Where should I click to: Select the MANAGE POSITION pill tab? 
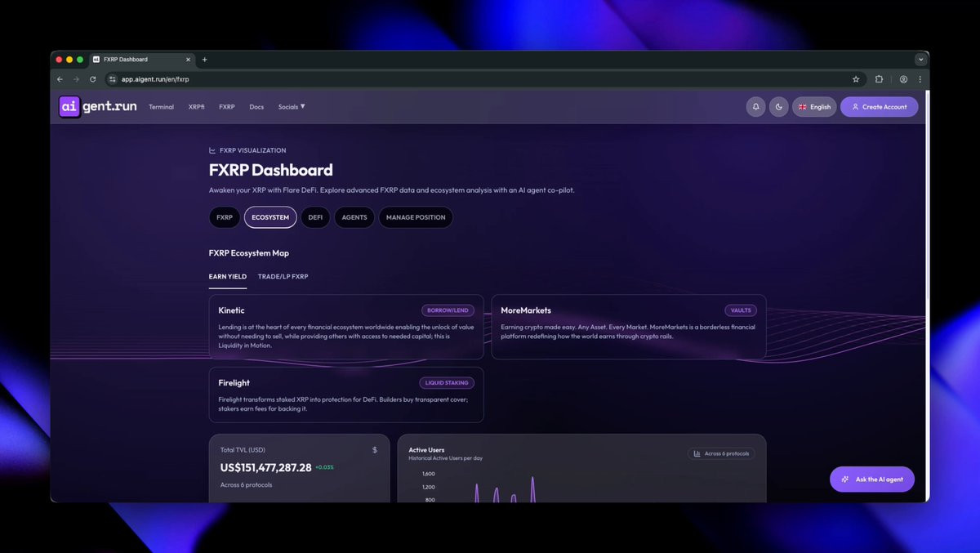pyautogui.click(x=416, y=217)
